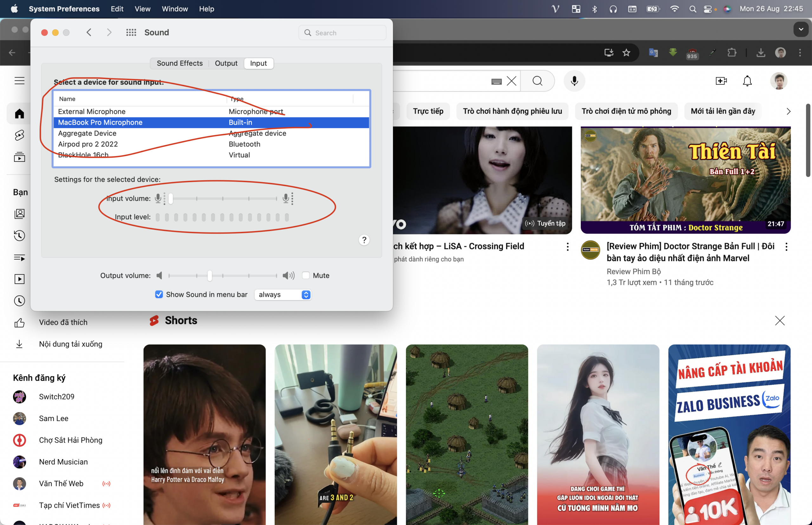Screen dimensions: 812x525
Task: Select BlackHole 16ch virtual input device
Action: click(83, 154)
